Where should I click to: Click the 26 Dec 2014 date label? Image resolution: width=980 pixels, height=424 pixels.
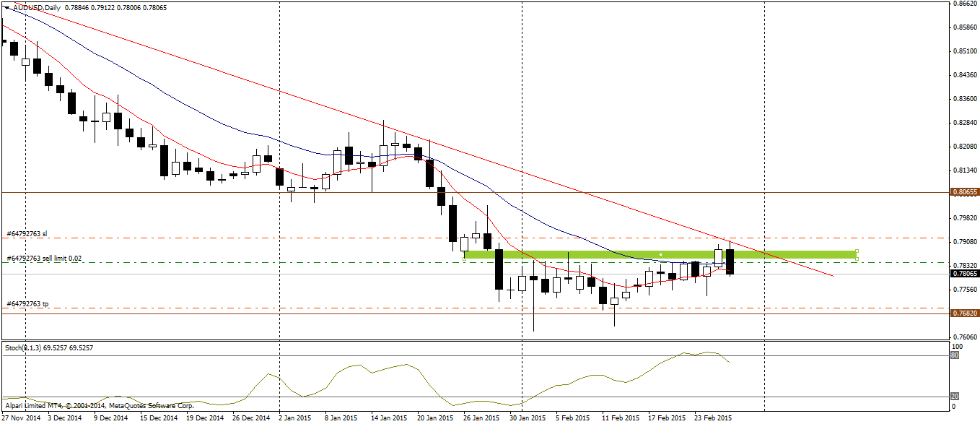tap(250, 417)
